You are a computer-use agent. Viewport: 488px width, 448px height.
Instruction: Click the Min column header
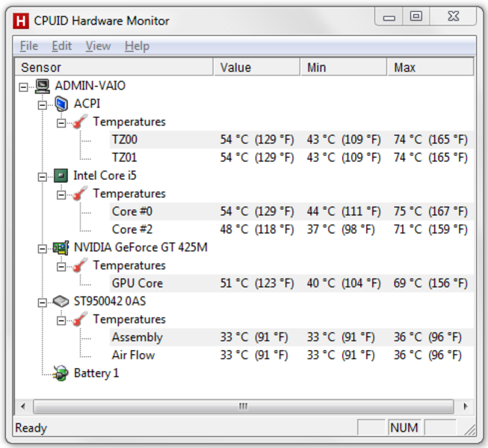pos(344,67)
